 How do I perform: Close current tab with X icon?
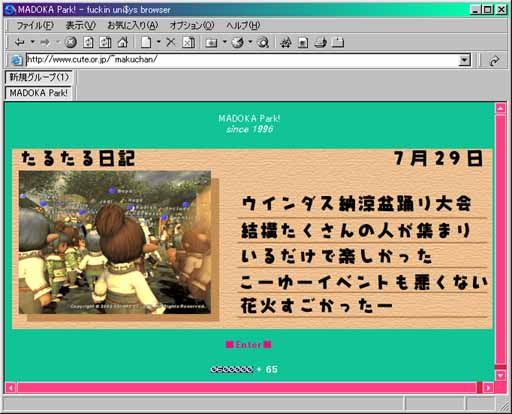click(171, 42)
